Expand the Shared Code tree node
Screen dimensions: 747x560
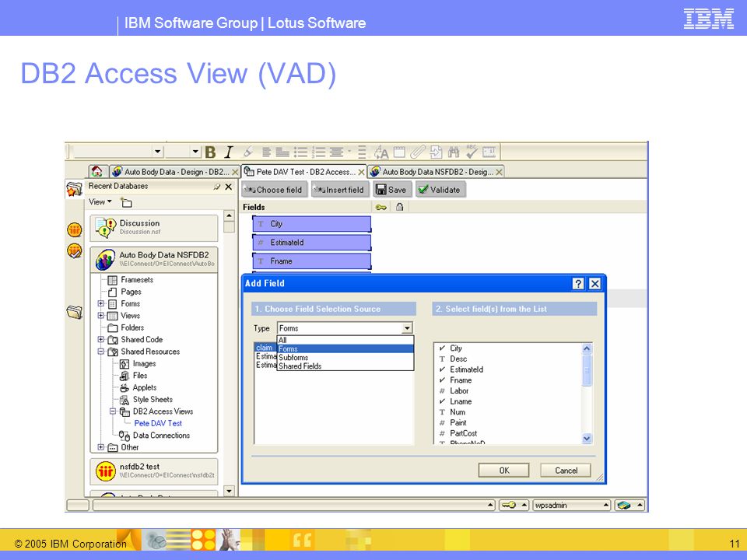100,339
